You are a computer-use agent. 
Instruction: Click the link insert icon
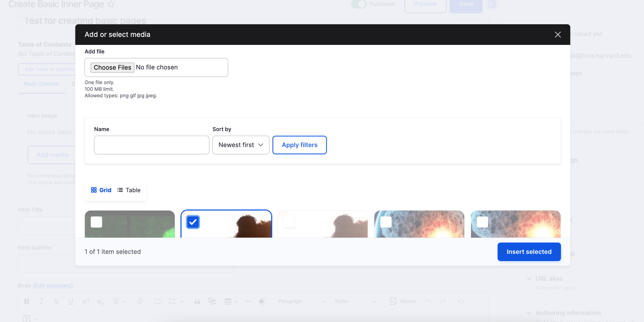tap(140, 301)
